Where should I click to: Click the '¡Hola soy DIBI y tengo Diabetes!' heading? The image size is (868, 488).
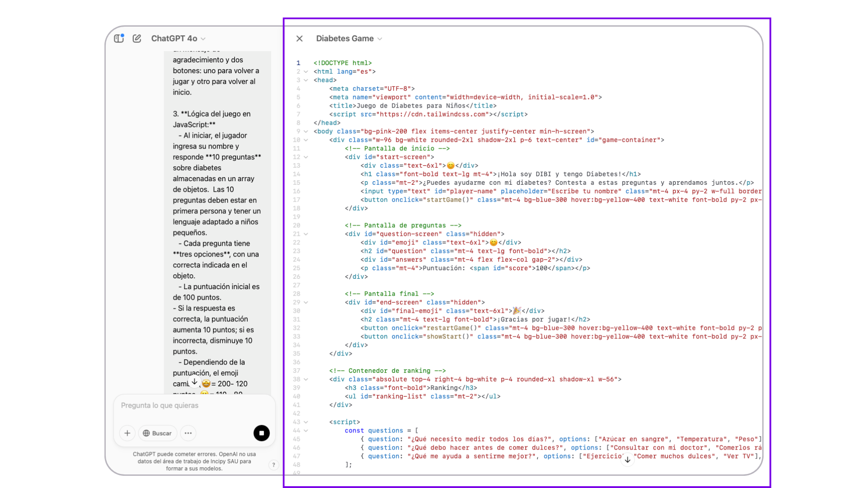point(559,174)
